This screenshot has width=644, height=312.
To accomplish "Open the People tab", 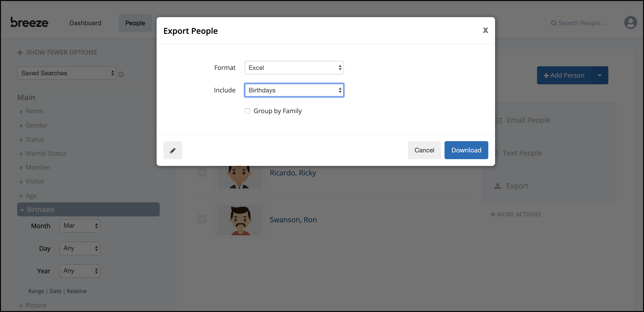I will coord(135,23).
